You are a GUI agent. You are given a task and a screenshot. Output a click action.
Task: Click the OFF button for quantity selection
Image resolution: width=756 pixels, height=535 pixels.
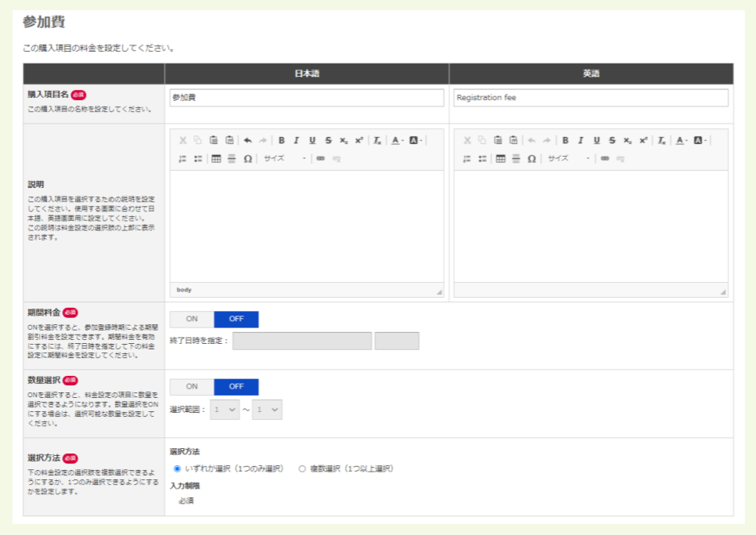(x=236, y=387)
